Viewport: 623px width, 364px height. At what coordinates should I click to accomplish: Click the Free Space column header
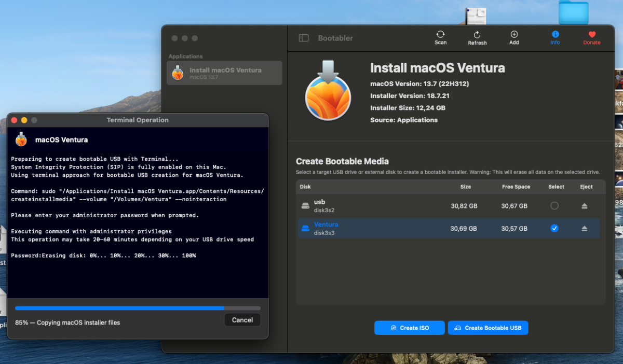pos(516,187)
